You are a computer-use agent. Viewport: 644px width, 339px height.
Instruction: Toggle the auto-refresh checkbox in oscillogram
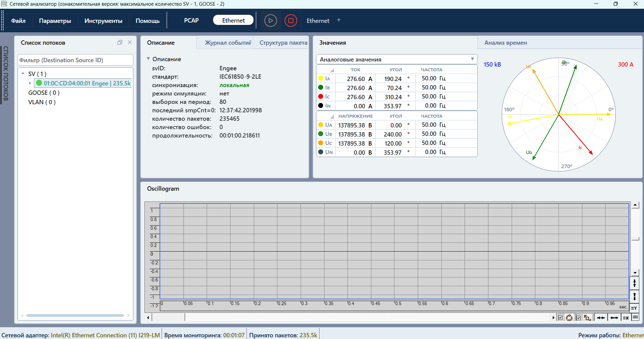[x=561, y=317]
